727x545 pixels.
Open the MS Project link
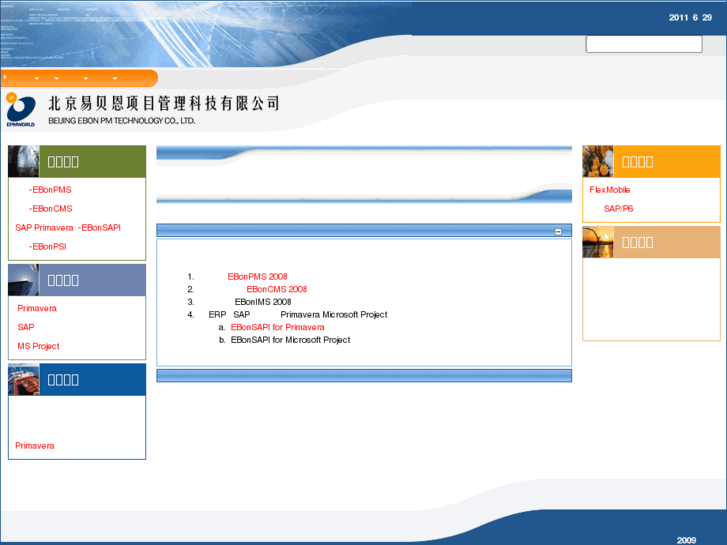point(38,346)
